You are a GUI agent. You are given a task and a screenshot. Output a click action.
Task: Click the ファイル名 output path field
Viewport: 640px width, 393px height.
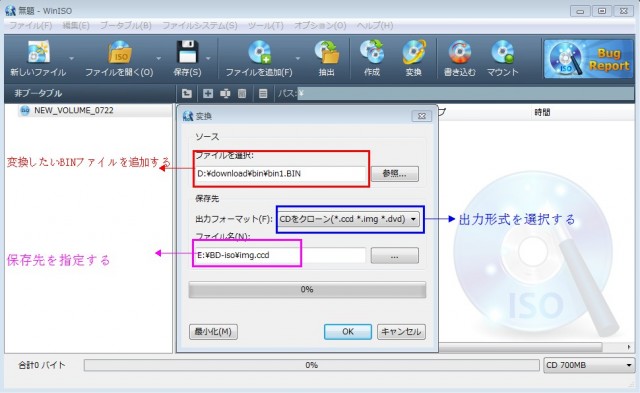pyautogui.click(x=280, y=255)
